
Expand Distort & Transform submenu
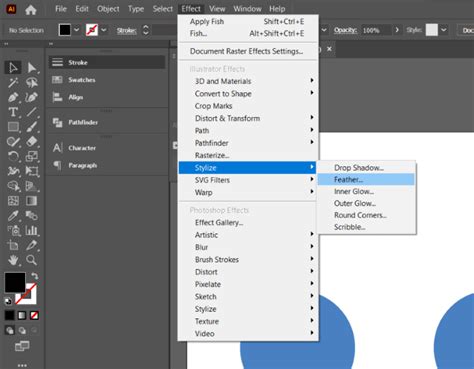tap(248, 118)
